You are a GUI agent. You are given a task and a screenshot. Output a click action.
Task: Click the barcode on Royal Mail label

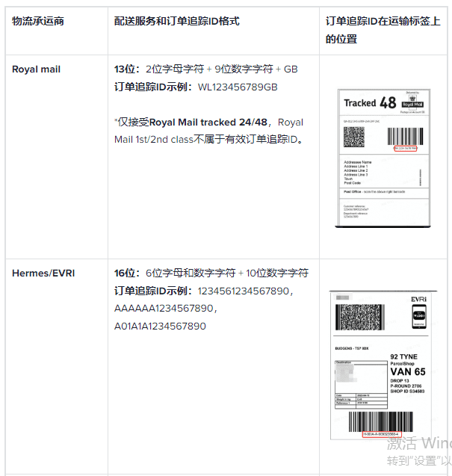(x=405, y=136)
